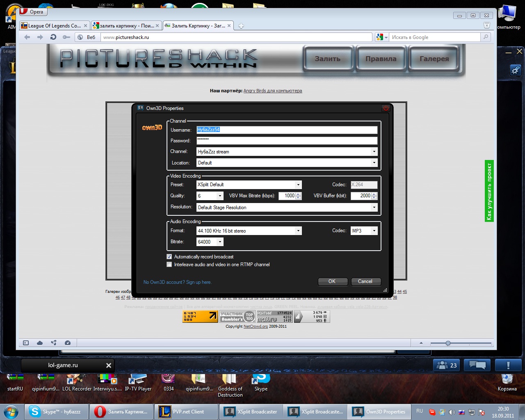Open the Windows Start menu
The height and width of the screenshot is (420, 525).
tap(11, 411)
